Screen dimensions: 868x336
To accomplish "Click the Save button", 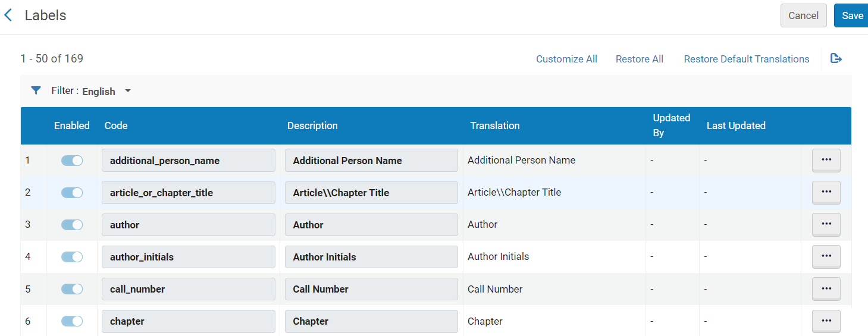I will [851, 15].
